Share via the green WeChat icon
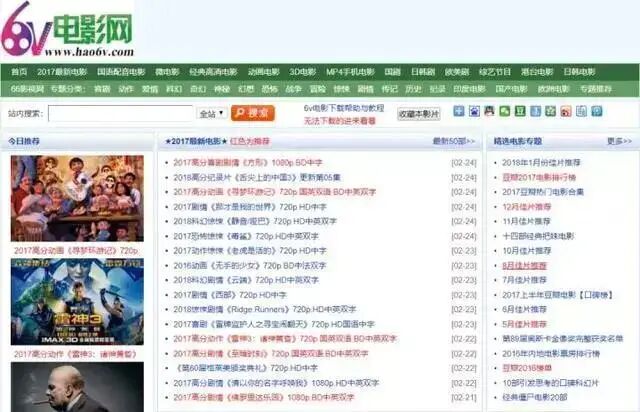The height and width of the screenshot is (412, 640). coord(505,111)
